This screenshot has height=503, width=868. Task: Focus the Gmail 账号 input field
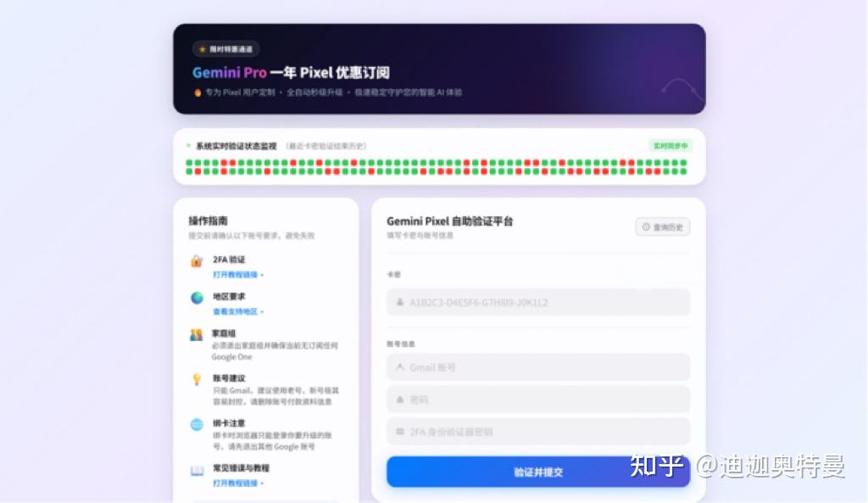pos(538,367)
